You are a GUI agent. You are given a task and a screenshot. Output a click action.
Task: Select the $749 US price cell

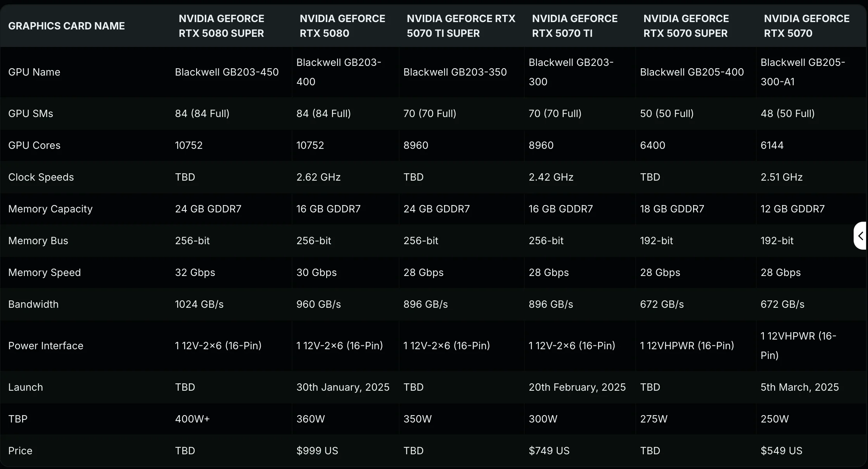[549, 451]
